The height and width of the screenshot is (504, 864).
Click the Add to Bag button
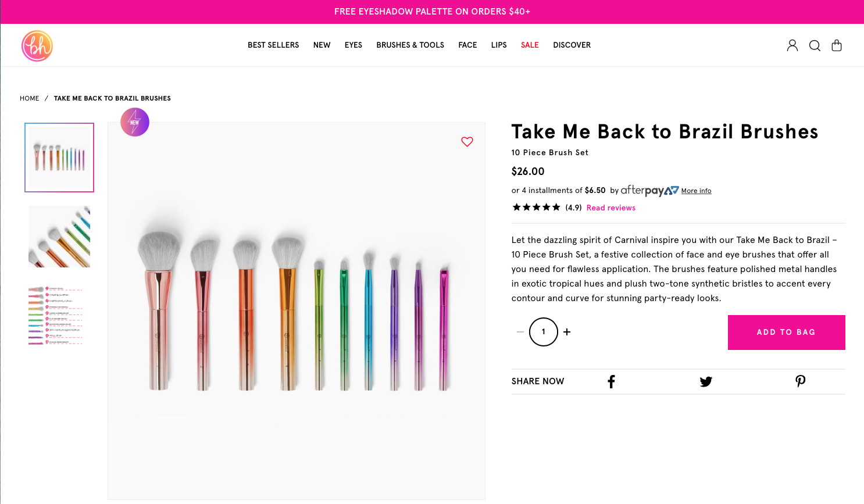coord(787,333)
